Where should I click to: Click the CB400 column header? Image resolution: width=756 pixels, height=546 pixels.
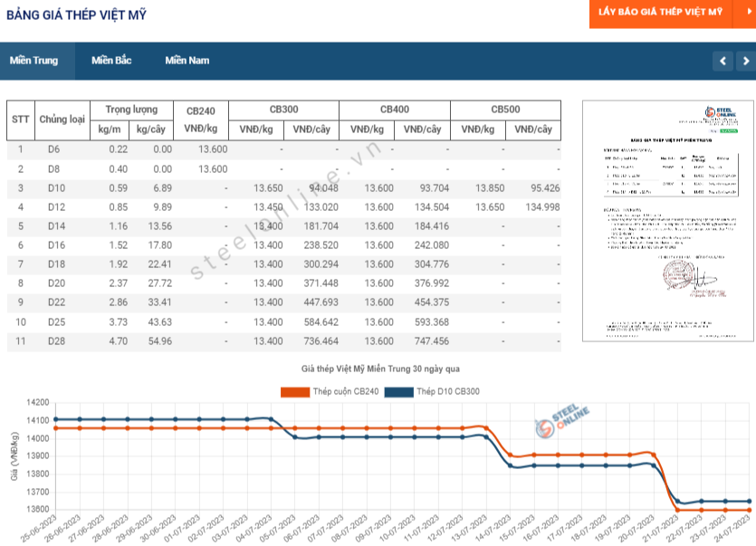395,110
